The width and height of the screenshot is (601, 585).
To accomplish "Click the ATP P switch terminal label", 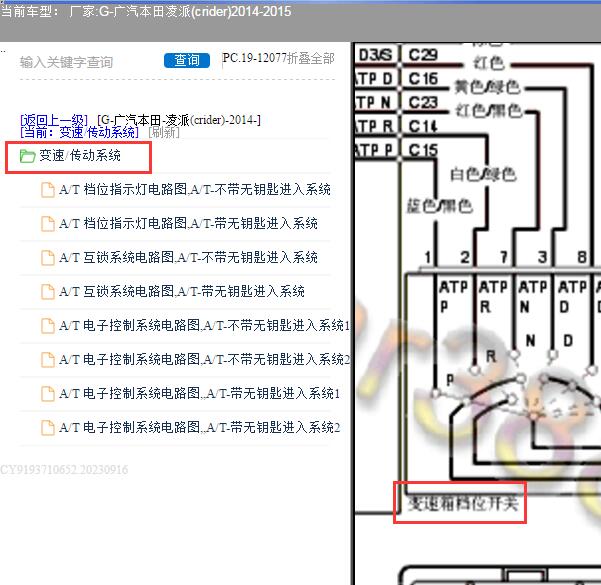I will click(x=453, y=296).
